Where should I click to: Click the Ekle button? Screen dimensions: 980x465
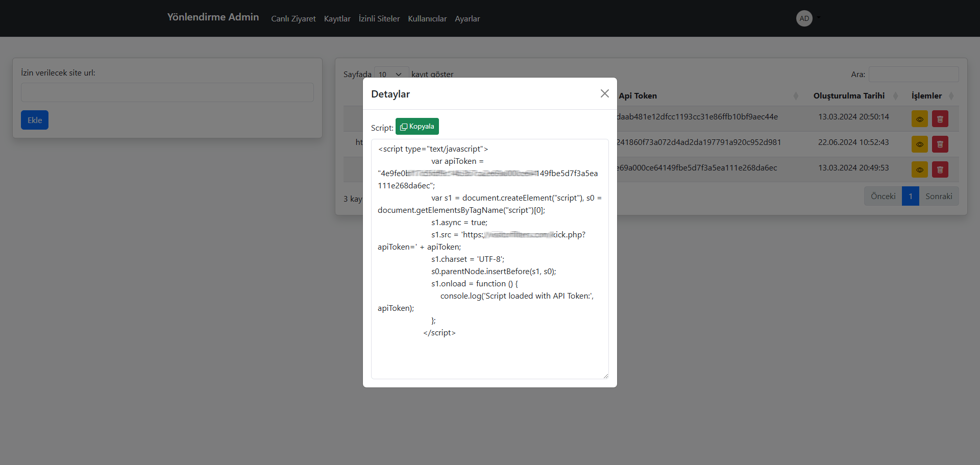click(35, 120)
